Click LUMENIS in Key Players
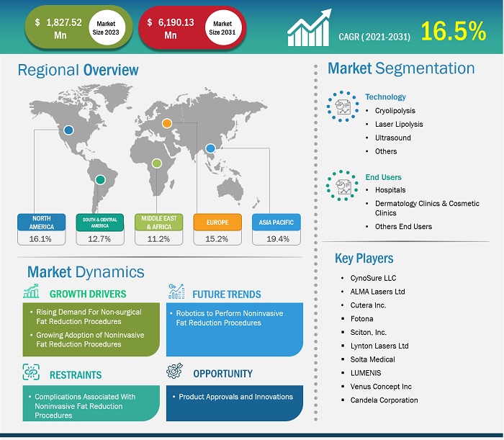 coord(366,373)
